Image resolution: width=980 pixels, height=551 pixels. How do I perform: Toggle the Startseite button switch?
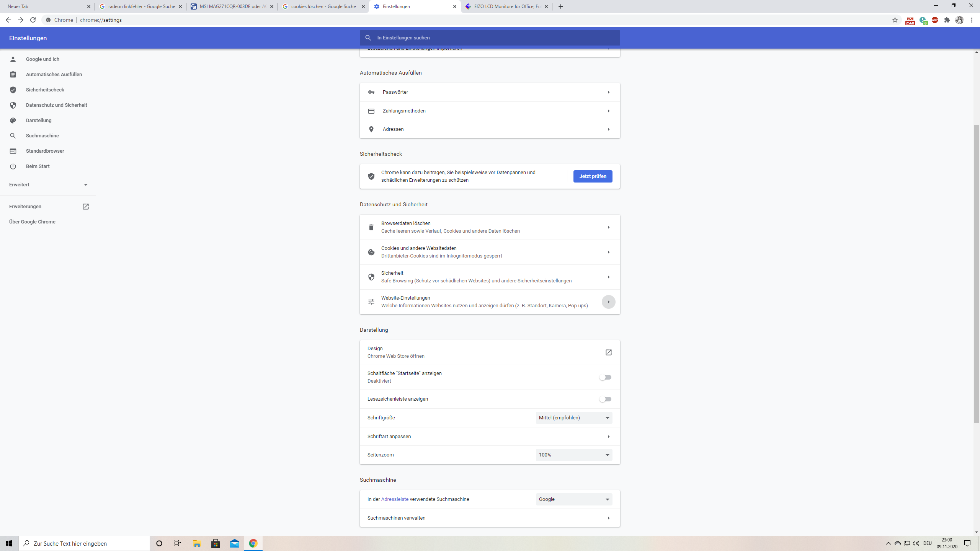(x=605, y=377)
